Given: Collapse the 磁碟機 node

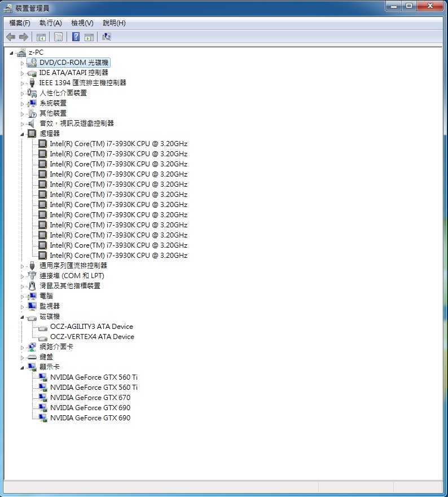Looking at the screenshot, I should (22, 317).
